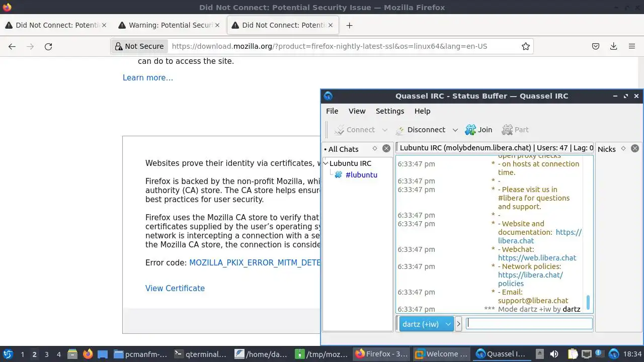This screenshot has width=644, height=362.
Task: Click the clipboard manager tray icon
Action: click(573, 354)
